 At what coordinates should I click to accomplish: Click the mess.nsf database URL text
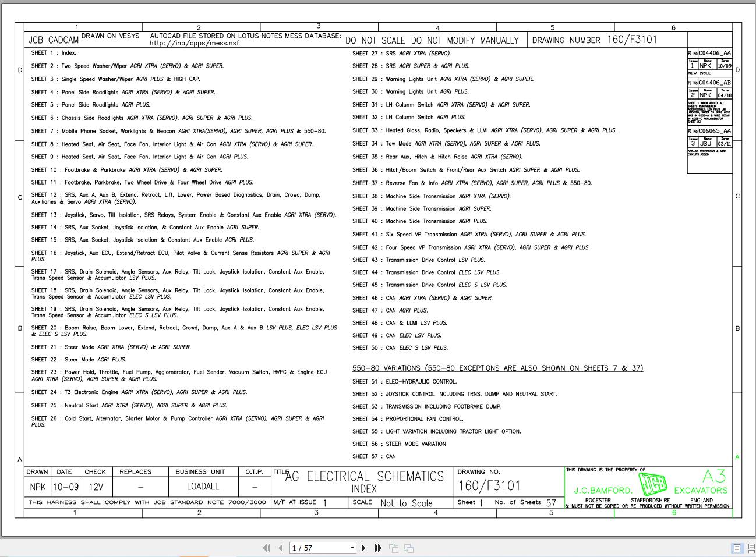[x=194, y=43]
